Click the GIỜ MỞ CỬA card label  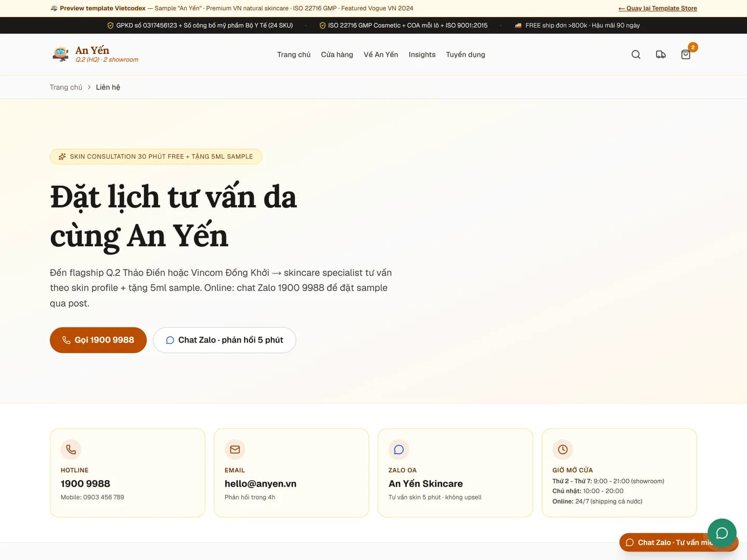[x=573, y=470]
